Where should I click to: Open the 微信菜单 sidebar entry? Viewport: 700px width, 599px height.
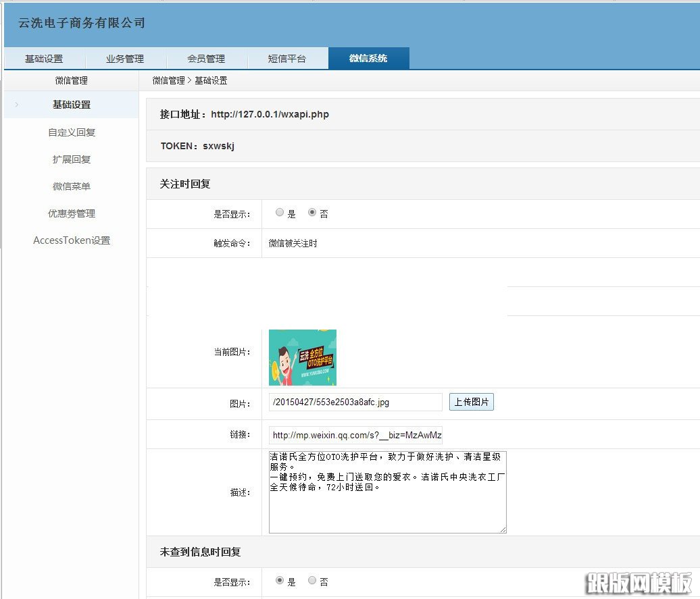point(70,186)
